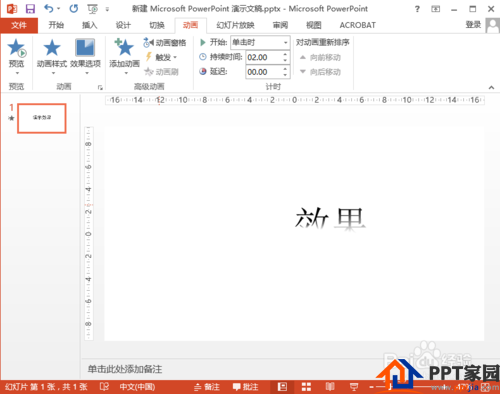Expand the Animation Styles dropdown arrow
The width and height of the screenshot is (500, 394).
click(x=53, y=73)
